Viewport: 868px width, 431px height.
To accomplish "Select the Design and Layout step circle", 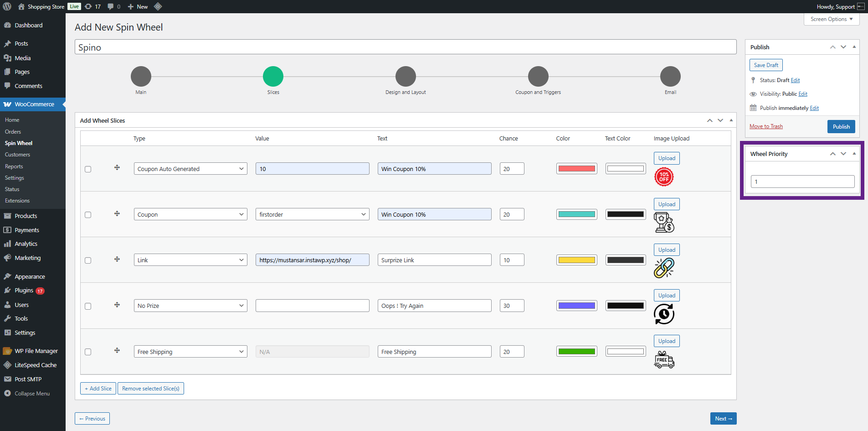I will tap(406, 76).
